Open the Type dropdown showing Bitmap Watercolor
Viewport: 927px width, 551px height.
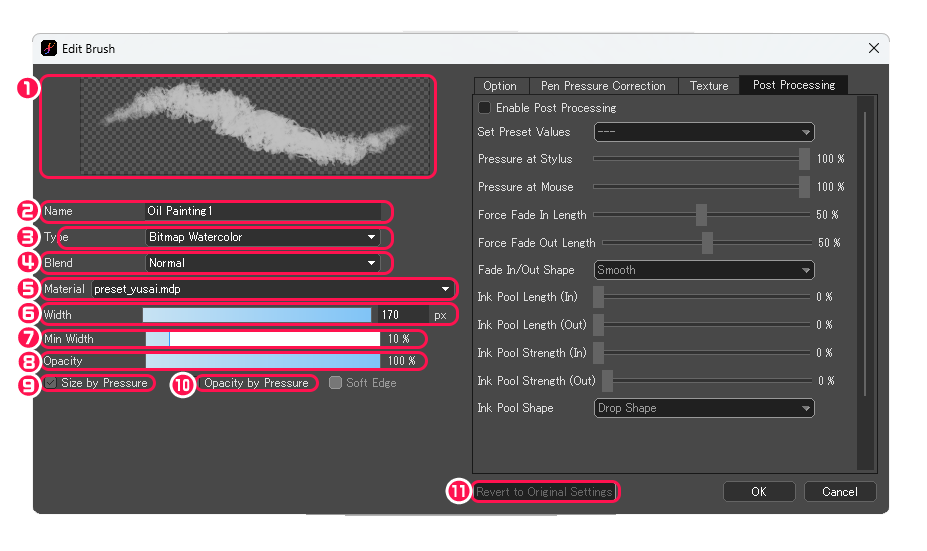tap(262, 237)
